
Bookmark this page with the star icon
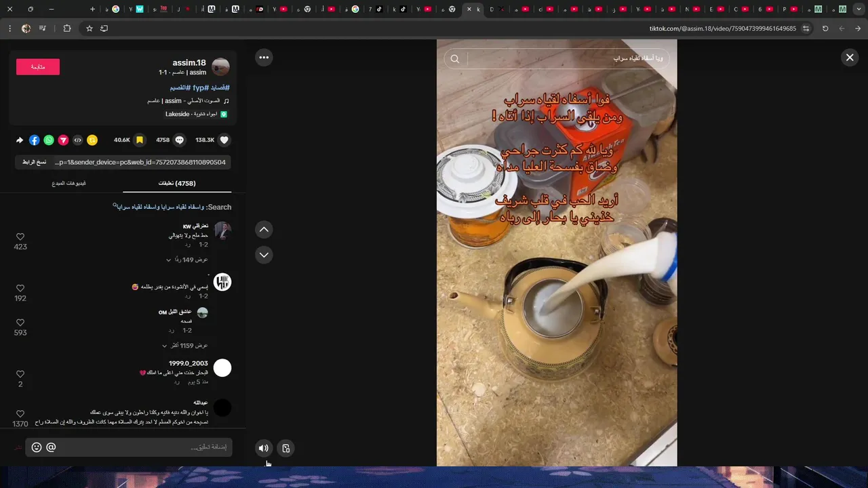click(89, 28)
